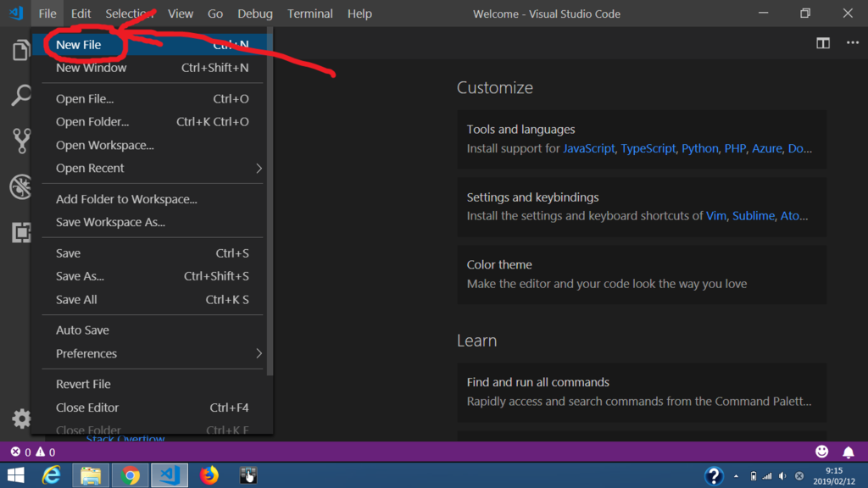Click the VS Code logo in title bar
Screen dimensions: 868x488
click(x=16, y=14)
